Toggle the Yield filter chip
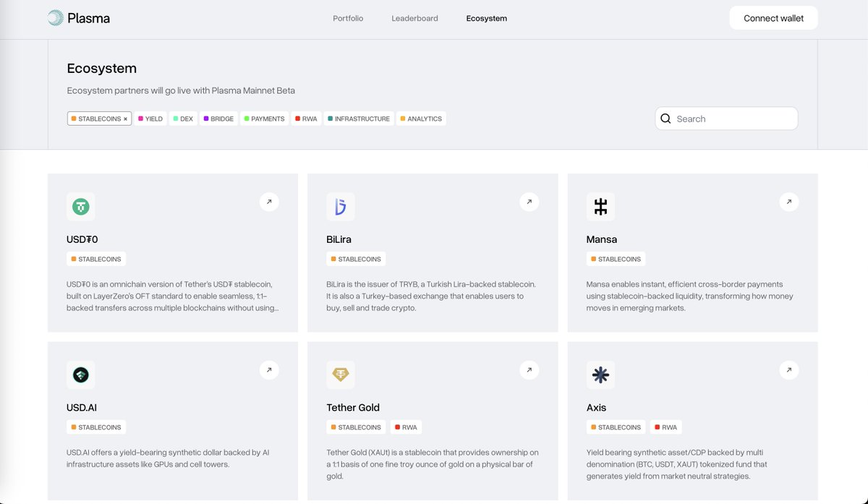Viewport: 868px width, 504px height. pos(150,119)
